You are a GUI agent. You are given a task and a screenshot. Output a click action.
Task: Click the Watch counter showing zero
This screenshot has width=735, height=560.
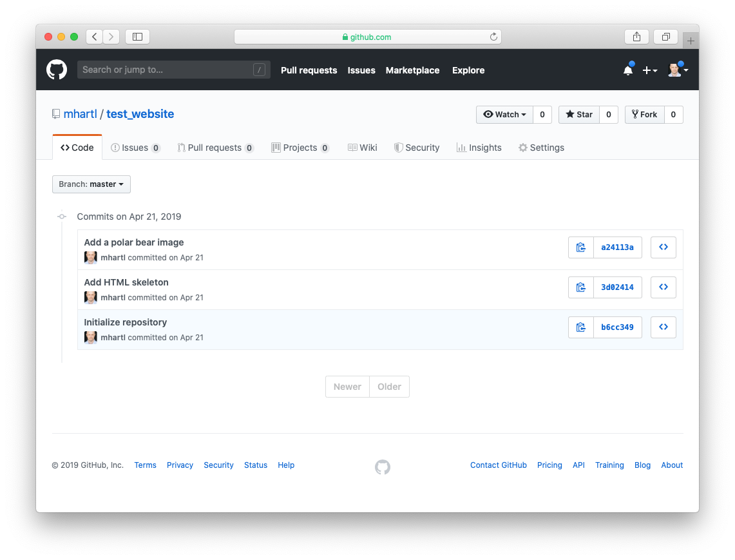click(542, 114)
